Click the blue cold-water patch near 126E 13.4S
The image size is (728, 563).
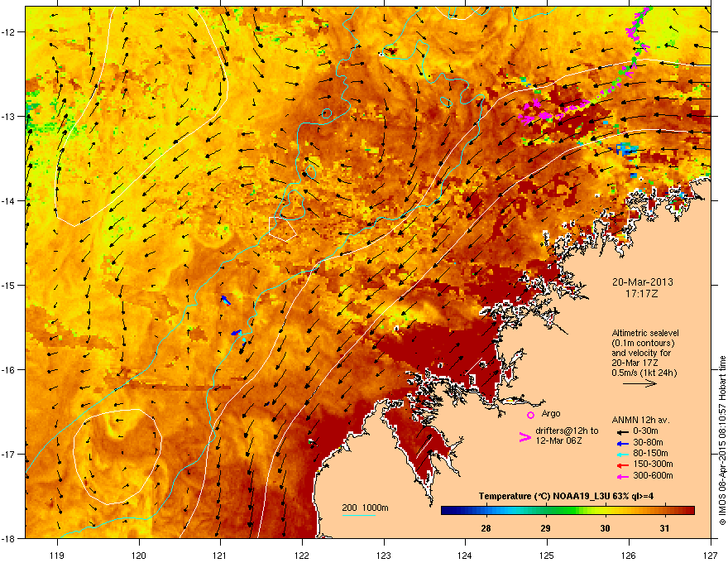pyautogui.click(x=626, y=149)
